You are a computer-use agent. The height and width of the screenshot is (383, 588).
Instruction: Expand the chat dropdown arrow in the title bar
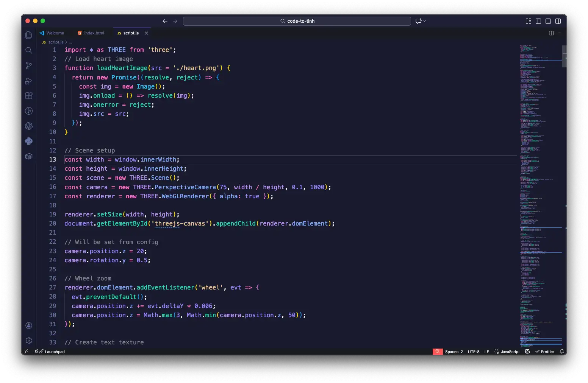pyautogui.click(x=425, y=21)
